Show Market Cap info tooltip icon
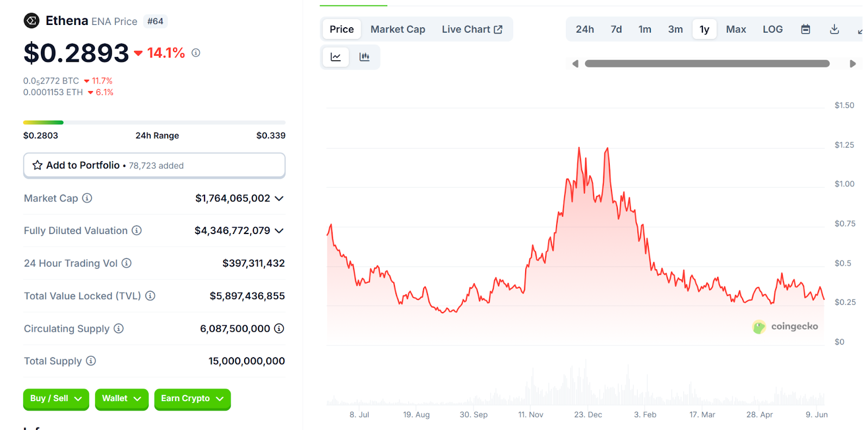Image resolution: width=868 pixels, height=430 pixels. [x=87, y=198]
